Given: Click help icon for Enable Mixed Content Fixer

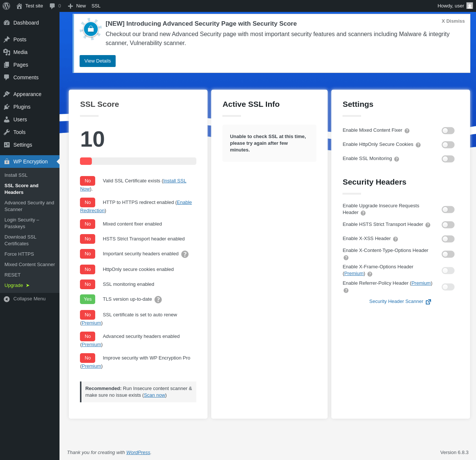Looking at the screenshot, I should [407, 131].
